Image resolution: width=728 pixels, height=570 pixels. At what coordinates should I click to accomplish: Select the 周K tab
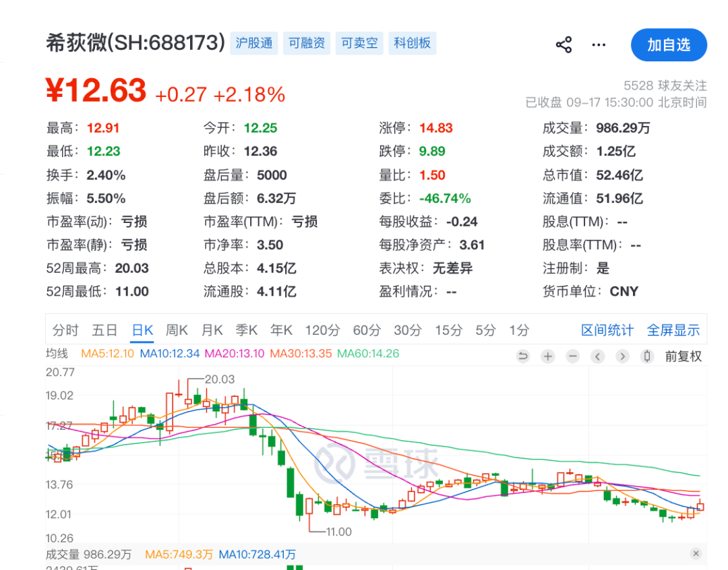pyautogui.click(x=177, y=331)
